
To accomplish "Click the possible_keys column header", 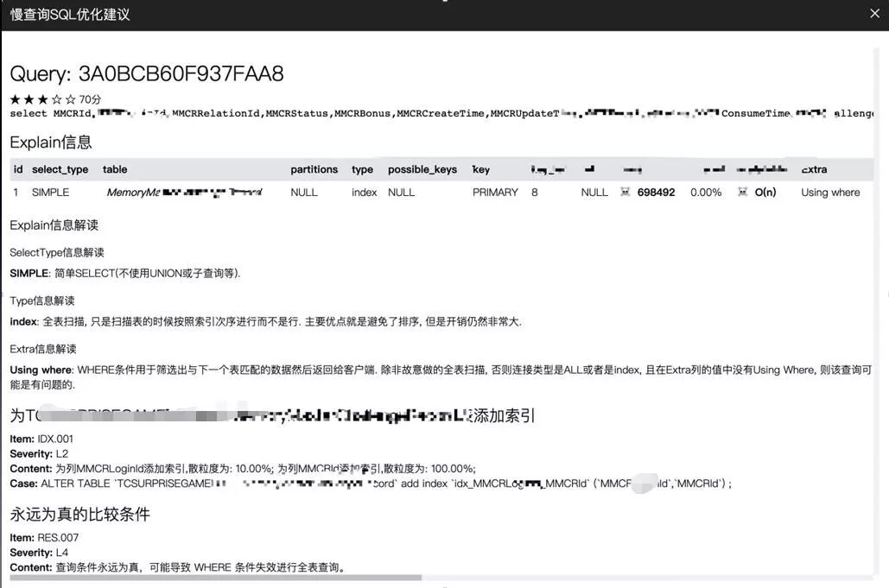I will coord(422,169).
